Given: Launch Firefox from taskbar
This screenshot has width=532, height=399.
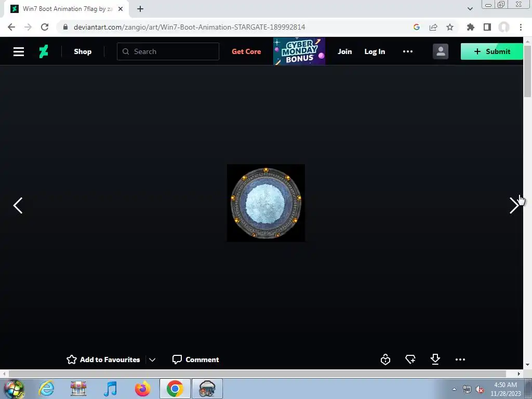Looking at the screenshot, I should point(142,389).
